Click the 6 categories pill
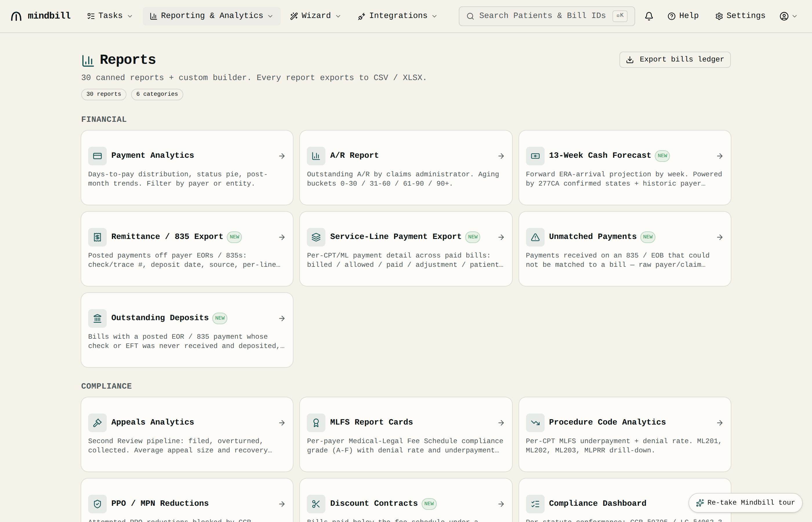The image size is (812, 522). tap(157, 94)
